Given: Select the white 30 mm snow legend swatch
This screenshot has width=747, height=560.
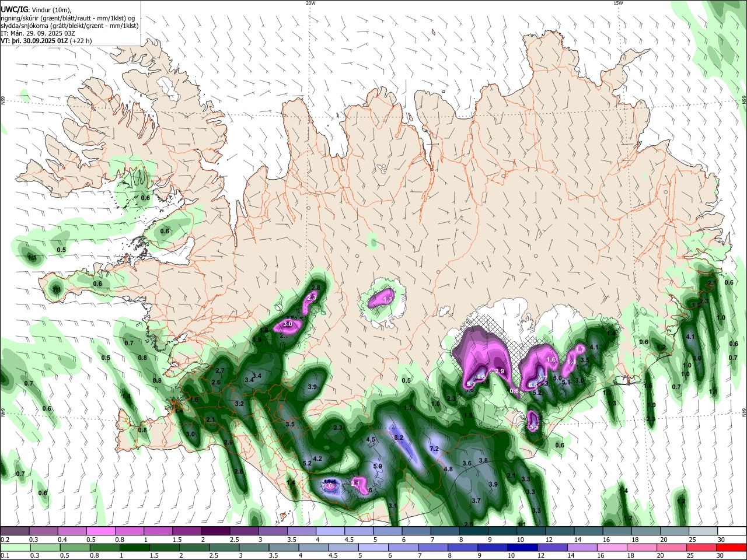Looking at the screenshot, I should pos(732,531).
